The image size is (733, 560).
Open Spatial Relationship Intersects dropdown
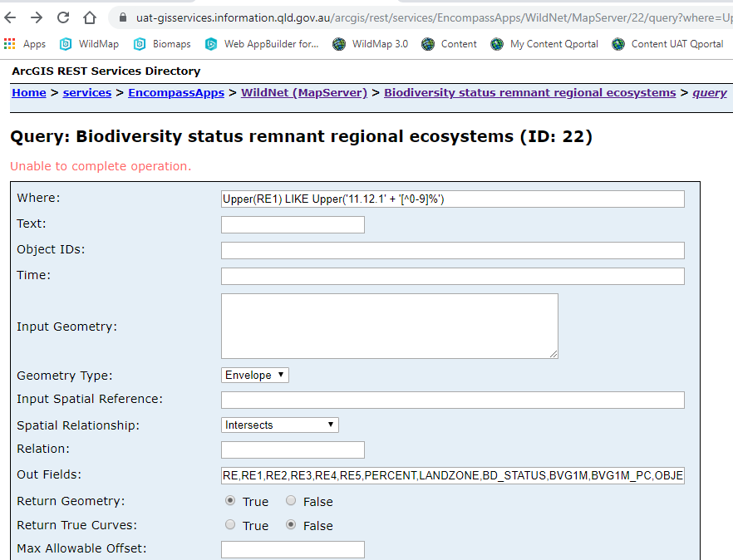click(279, 425)
